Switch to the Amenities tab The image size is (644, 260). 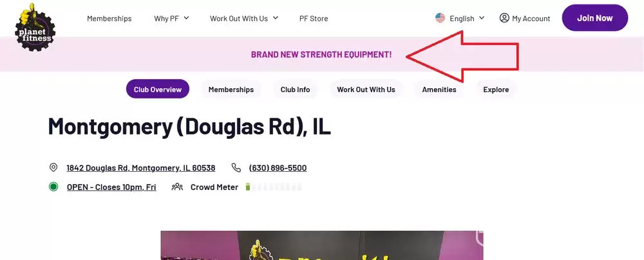[439, 89]
